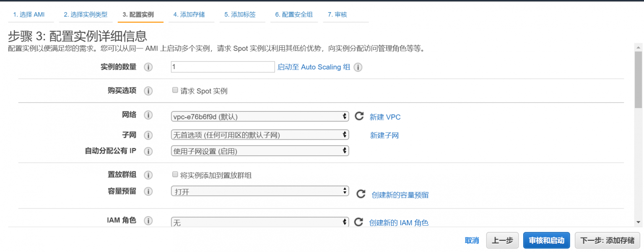Go to step 1. 选择 AMI
Viewport: 644px width, 252px height.
coord(29,14)
